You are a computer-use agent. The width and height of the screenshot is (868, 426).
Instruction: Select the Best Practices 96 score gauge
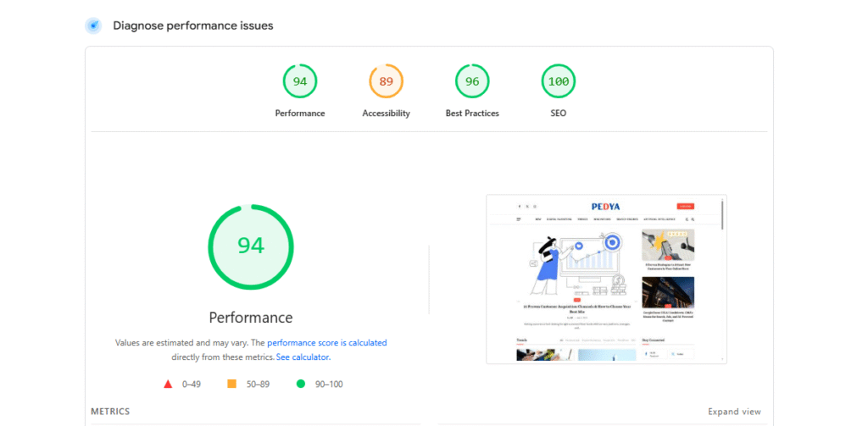472,81
